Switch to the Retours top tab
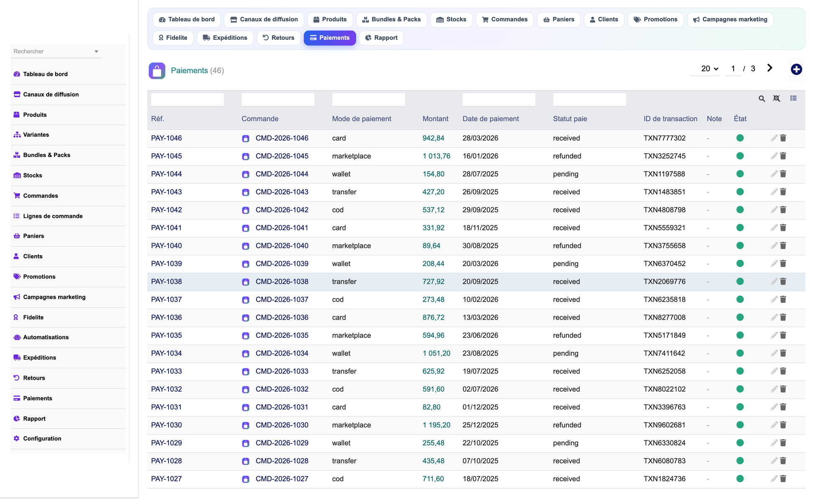Screen dimensions: 814x504 tap(279, 38)
